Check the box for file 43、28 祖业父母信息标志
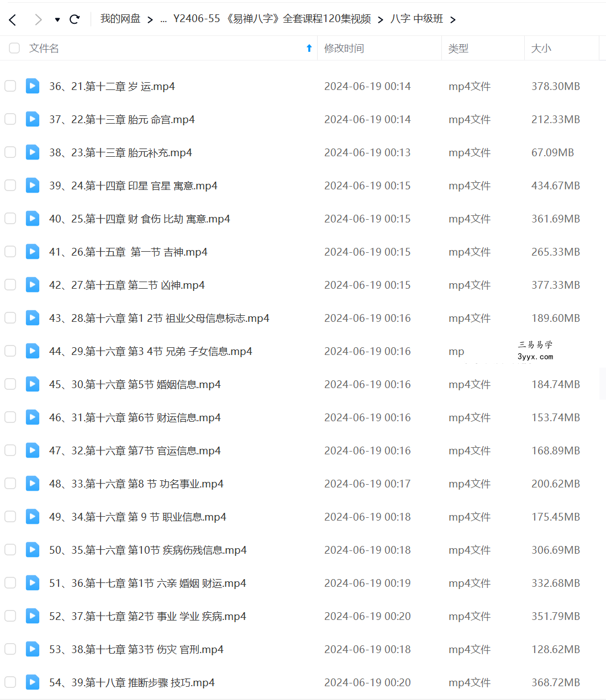 [x=10, y=318]
